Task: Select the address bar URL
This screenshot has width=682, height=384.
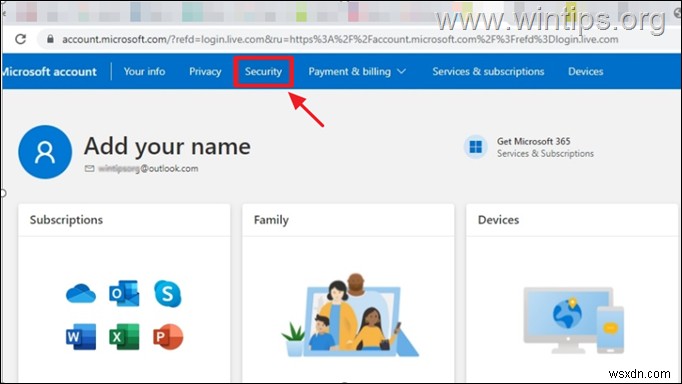Action: pos(340,39)
